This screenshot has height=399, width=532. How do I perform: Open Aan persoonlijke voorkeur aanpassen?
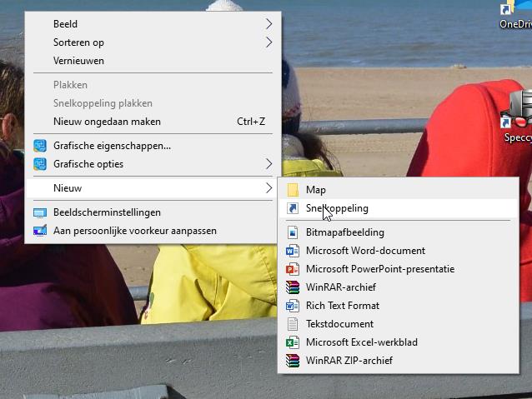click(x=134, y=231)
